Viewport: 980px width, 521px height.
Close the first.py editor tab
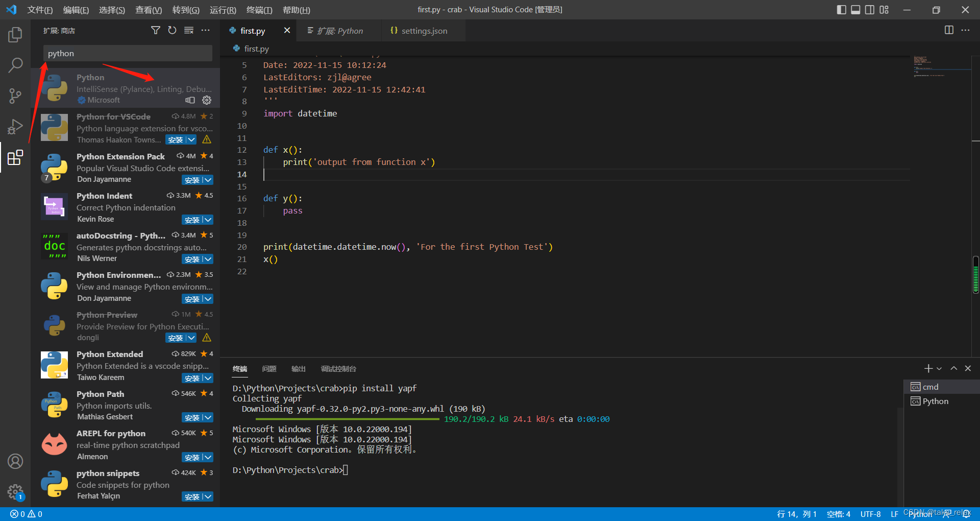[x=287, y=31]
